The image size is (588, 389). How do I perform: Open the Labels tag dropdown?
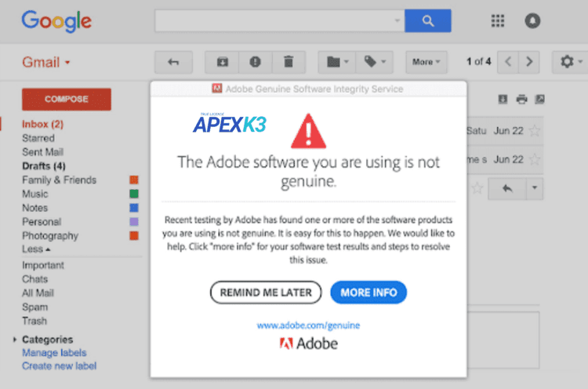(376, 62)
